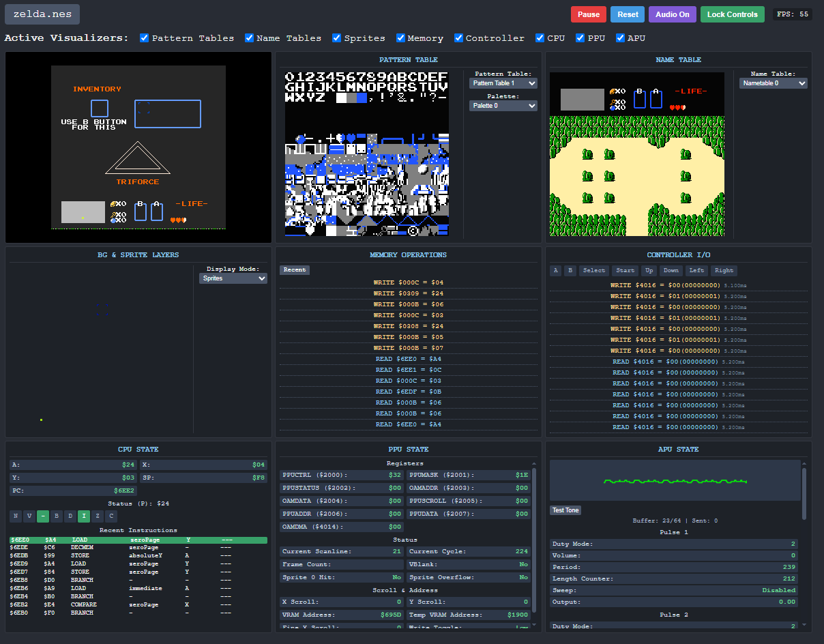Uncheck the Sprites visualizer checkbox
Image resolution: width=824 pixels, height=644 pixels.
point(336,38)
